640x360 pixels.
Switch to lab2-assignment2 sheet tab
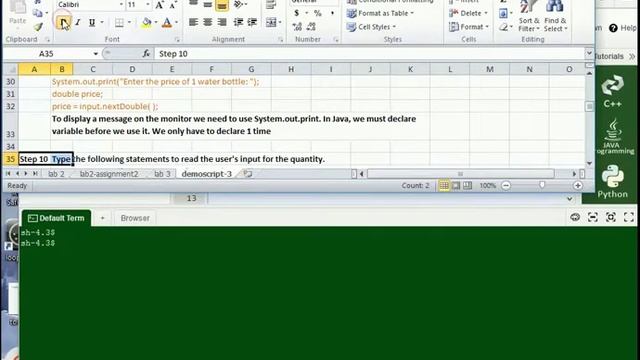coord(109,174)
